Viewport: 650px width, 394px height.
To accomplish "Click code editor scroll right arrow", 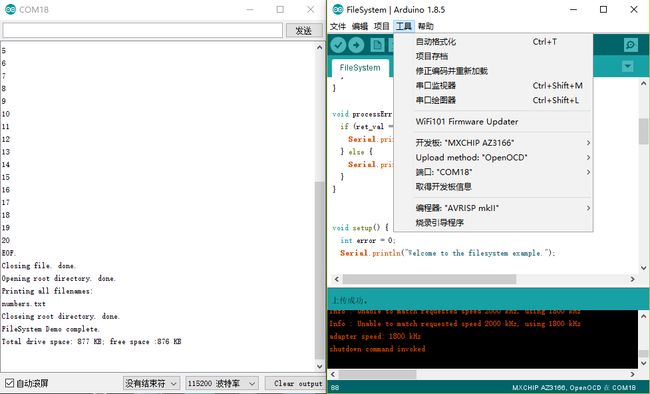I will pyautogui.click(x=633, y=279).
